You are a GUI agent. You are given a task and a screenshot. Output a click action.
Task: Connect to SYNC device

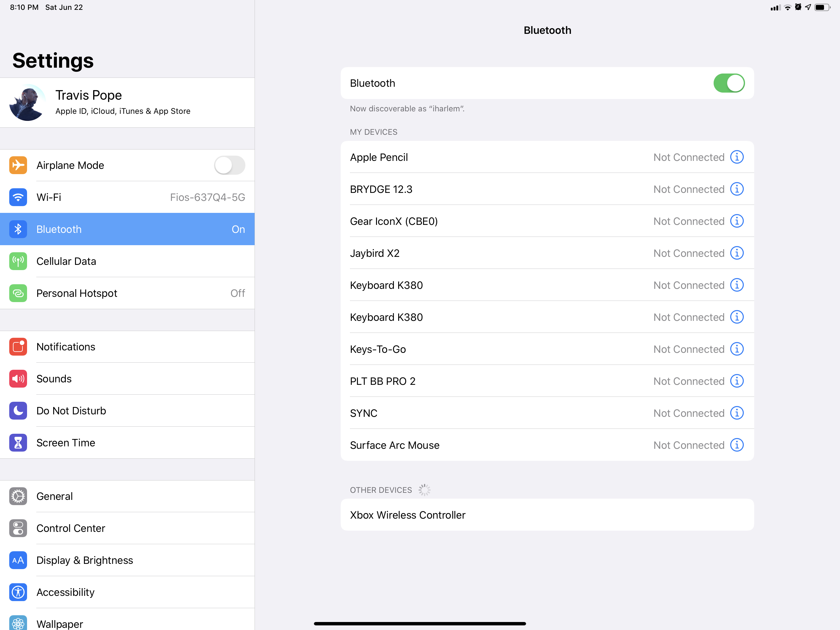[x=547, y=413]
